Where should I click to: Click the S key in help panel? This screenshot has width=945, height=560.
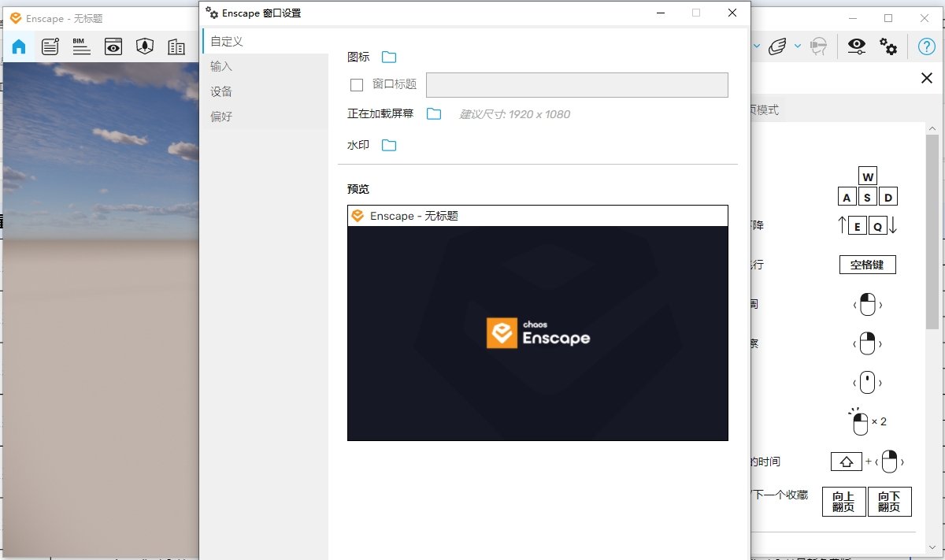(x=868, y=197)
